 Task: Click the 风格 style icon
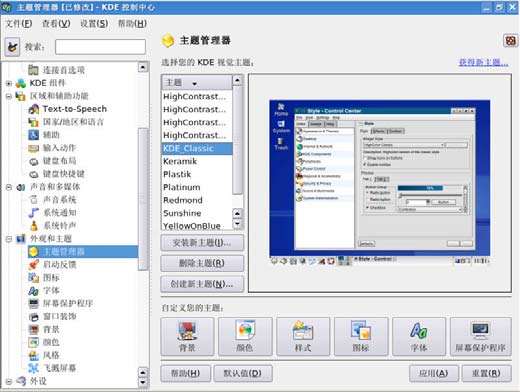click(x=33, y=355)
